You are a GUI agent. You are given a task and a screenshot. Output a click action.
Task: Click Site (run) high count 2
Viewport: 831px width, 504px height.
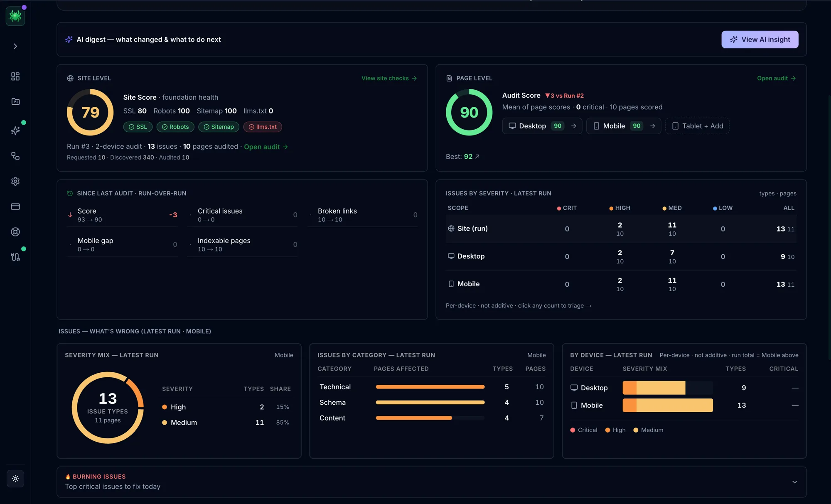click(620, 225)
